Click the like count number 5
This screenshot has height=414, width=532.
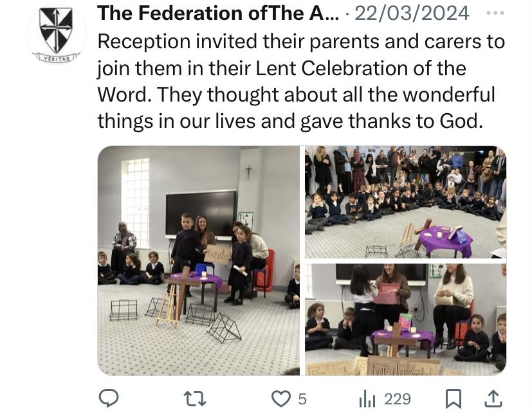point(302,399)
